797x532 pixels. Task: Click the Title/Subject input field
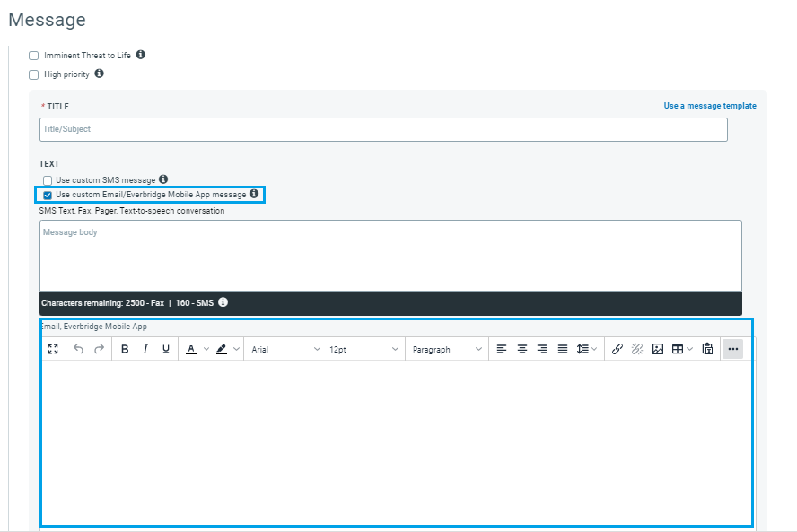pos(383,129)
